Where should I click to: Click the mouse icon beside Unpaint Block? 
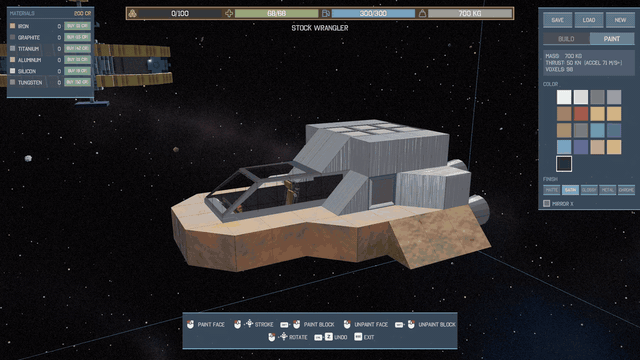[x=411, y=324]
